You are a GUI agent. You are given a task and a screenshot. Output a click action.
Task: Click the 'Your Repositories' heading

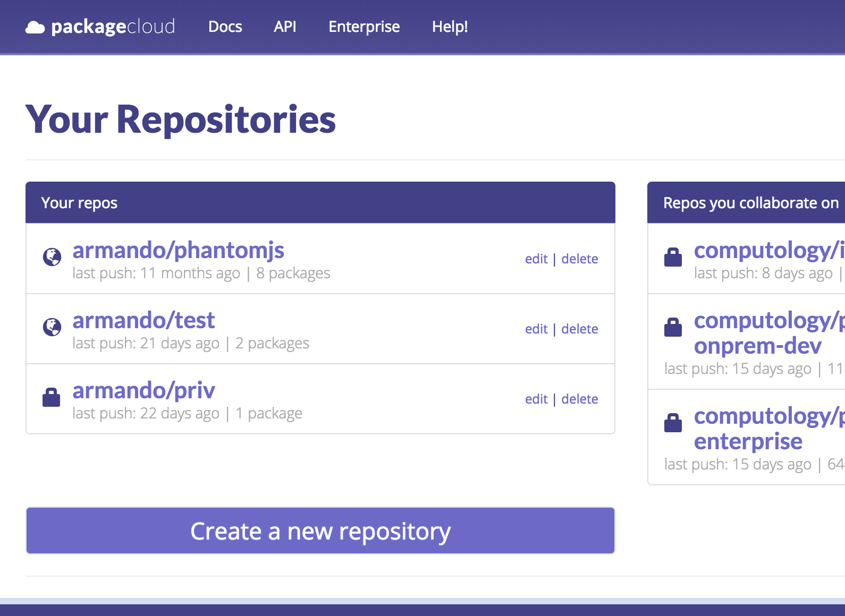click(x=181, y=119)
